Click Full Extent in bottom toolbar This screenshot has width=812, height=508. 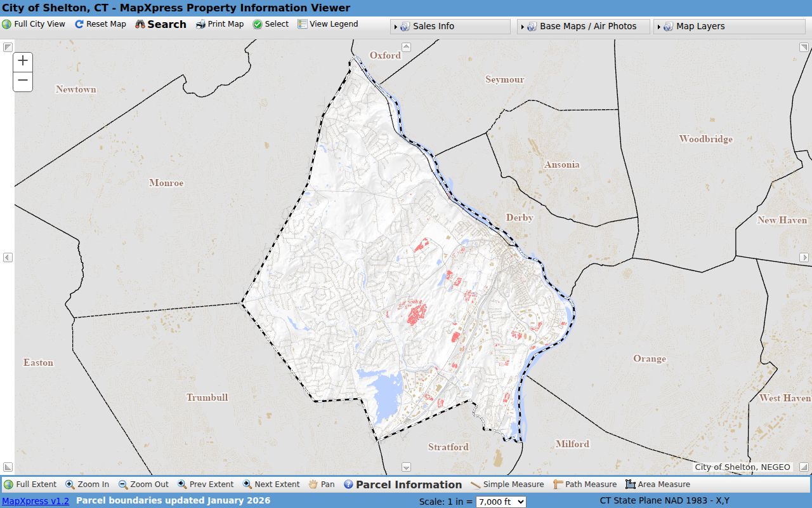point(30,485)
